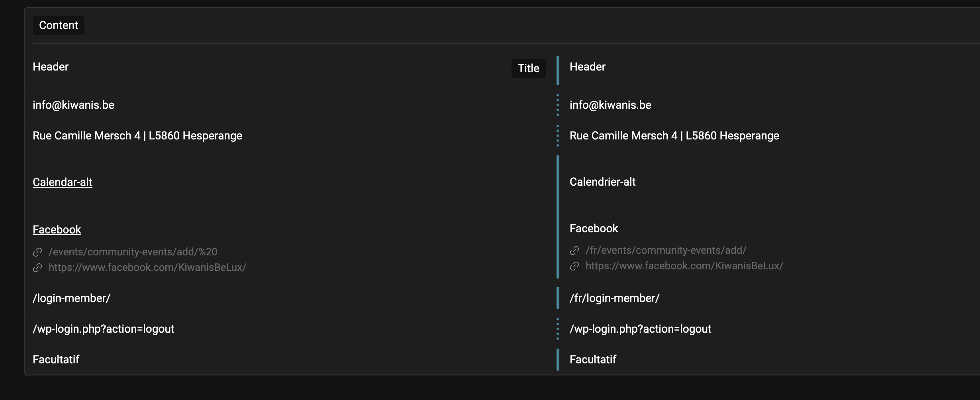Click the Title badge

pos(528,69)
